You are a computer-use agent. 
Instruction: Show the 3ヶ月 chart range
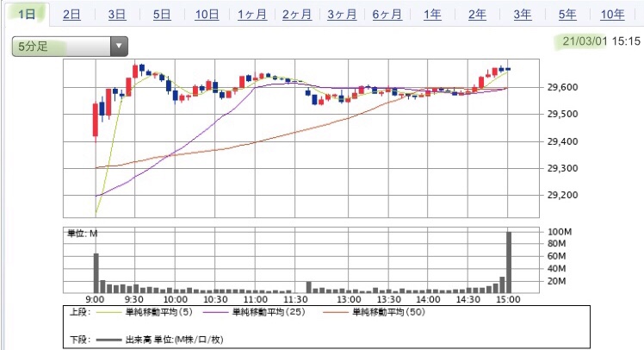342,15
